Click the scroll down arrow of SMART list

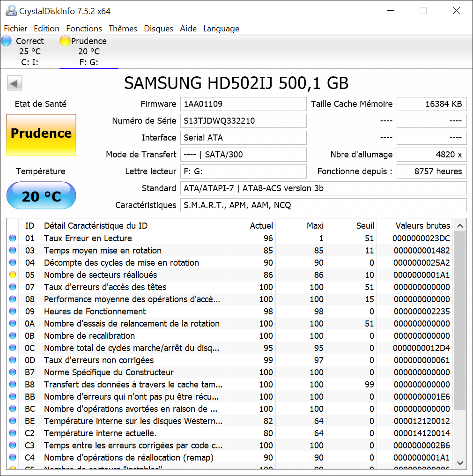tap(459, 463)
